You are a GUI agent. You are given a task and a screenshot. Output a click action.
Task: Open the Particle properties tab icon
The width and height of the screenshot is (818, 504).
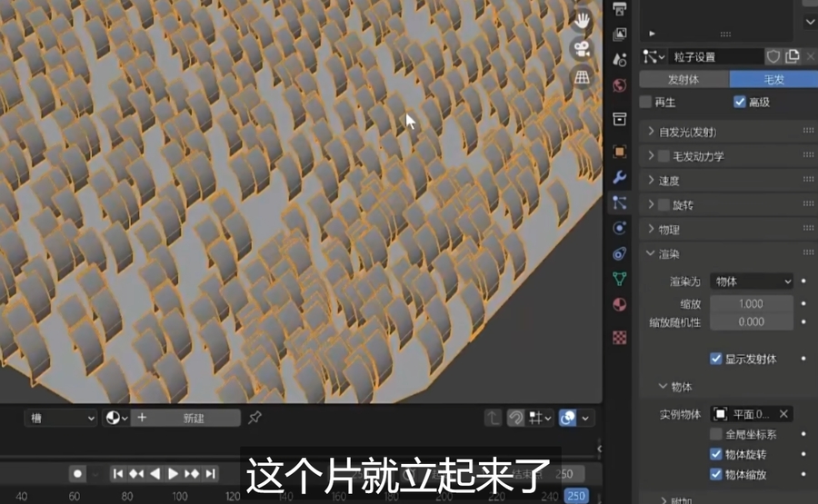point(620,203)
